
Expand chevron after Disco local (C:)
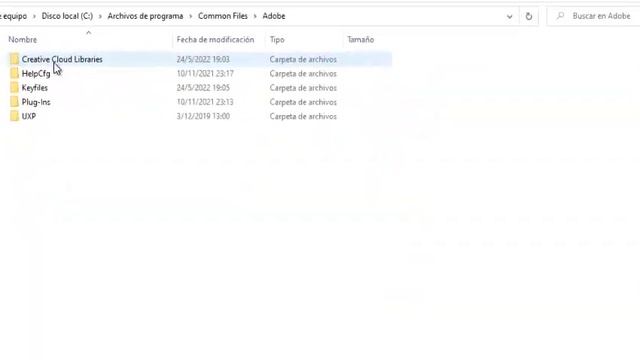[100, 16]
